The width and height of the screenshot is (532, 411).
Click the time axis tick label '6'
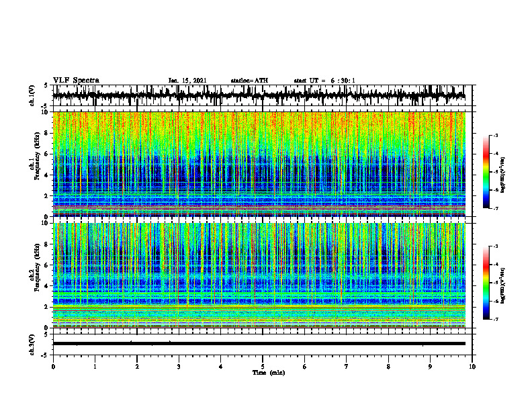(x=305, y=367)
